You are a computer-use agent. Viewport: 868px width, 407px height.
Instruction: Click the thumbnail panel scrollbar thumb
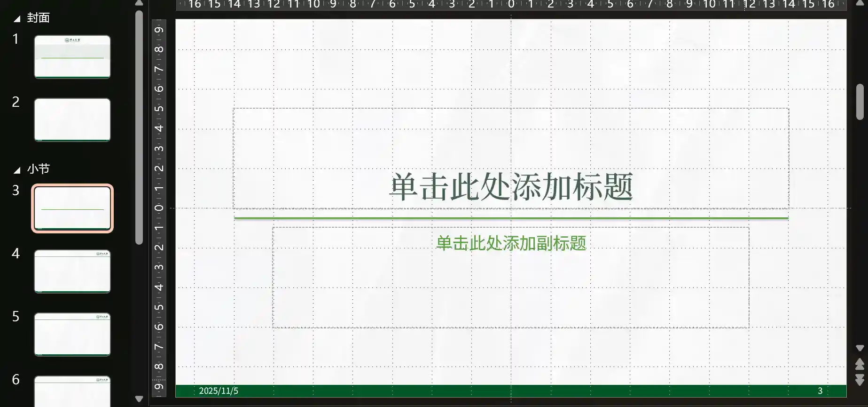[x=139, y=127]
